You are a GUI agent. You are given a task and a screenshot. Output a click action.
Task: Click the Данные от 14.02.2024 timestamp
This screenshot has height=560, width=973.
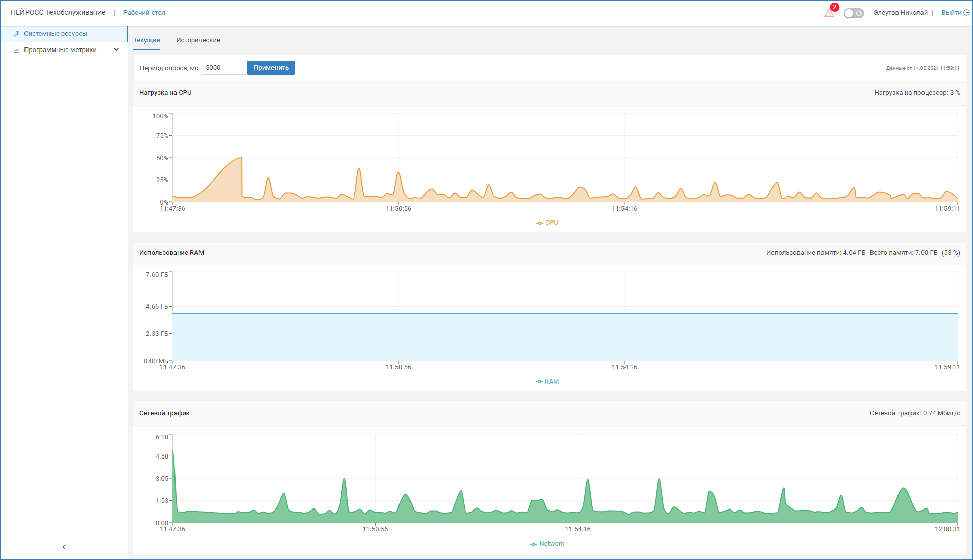tap(922, 68)
